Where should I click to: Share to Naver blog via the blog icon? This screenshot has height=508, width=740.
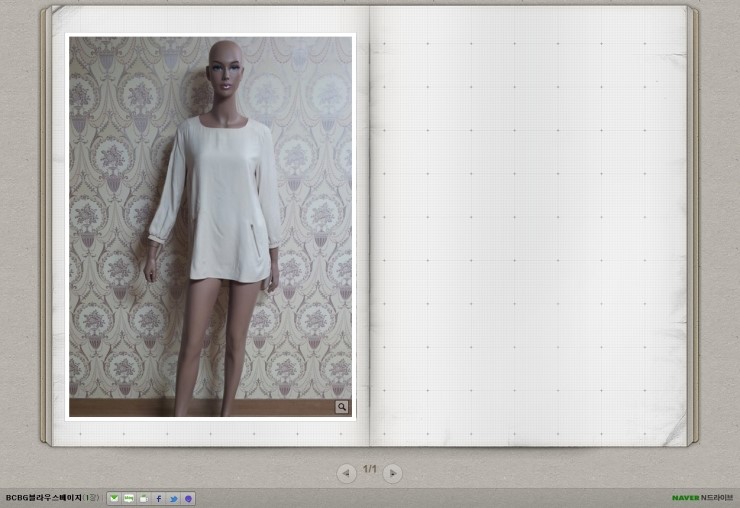coord(128,498)
